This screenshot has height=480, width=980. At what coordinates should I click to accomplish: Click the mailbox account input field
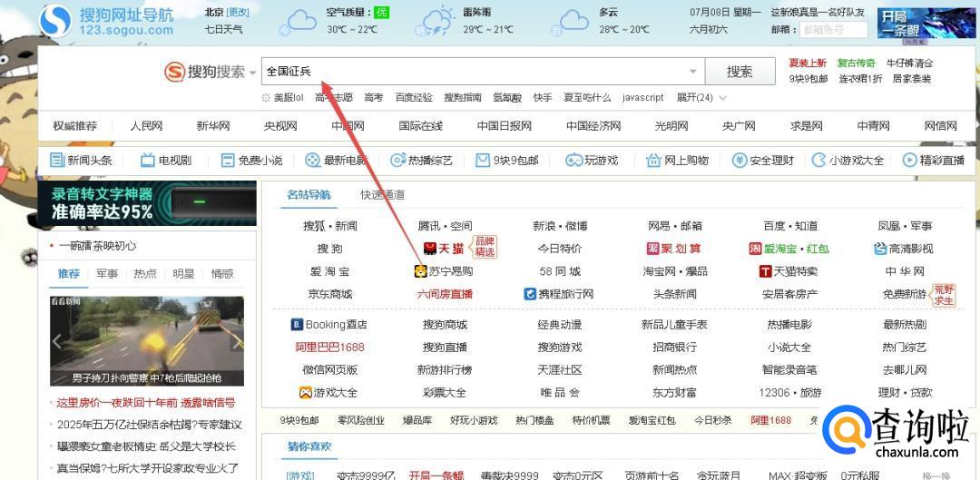coord(834,29)
